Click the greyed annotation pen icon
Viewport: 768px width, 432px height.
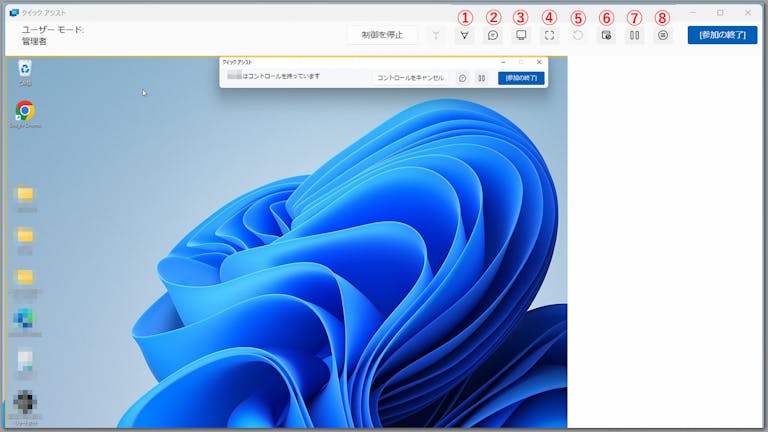[435, 35]
